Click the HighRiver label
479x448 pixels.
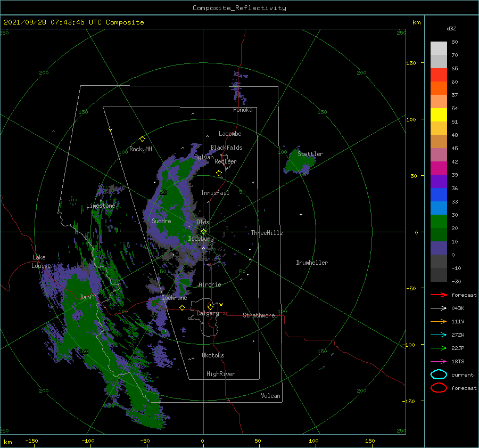[x=221, y=374]
